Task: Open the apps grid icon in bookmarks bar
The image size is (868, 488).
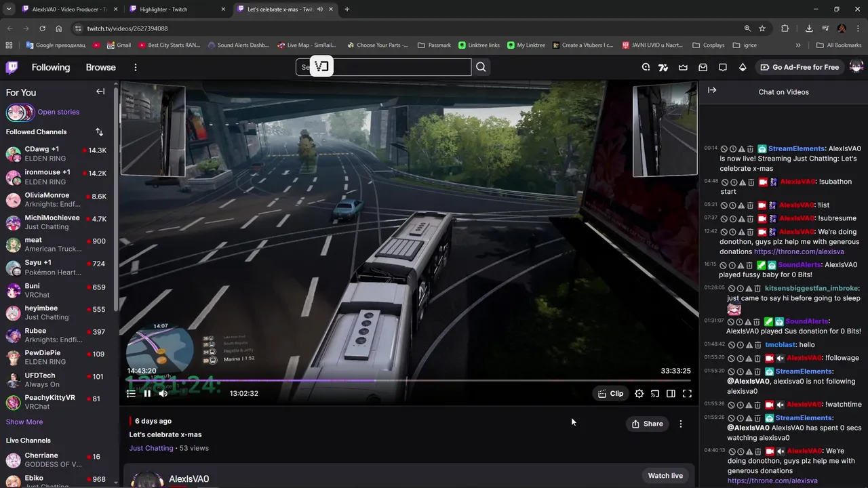Action: point(9,45)
